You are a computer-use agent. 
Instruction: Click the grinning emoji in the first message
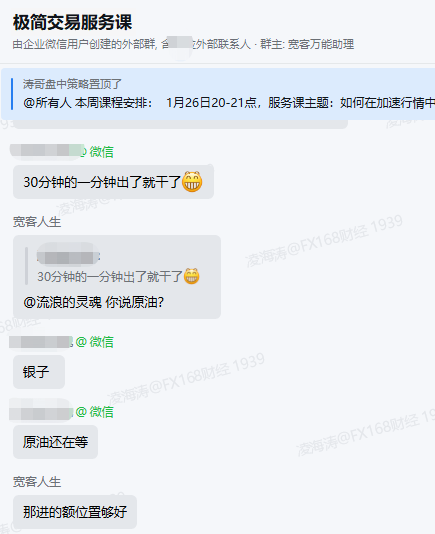click(192, 182)
